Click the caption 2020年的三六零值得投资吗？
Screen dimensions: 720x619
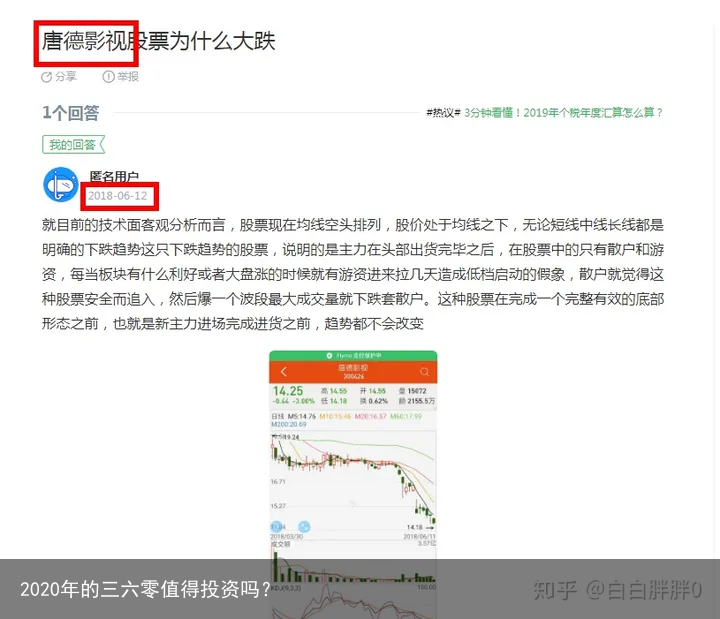tap(146, 589)
